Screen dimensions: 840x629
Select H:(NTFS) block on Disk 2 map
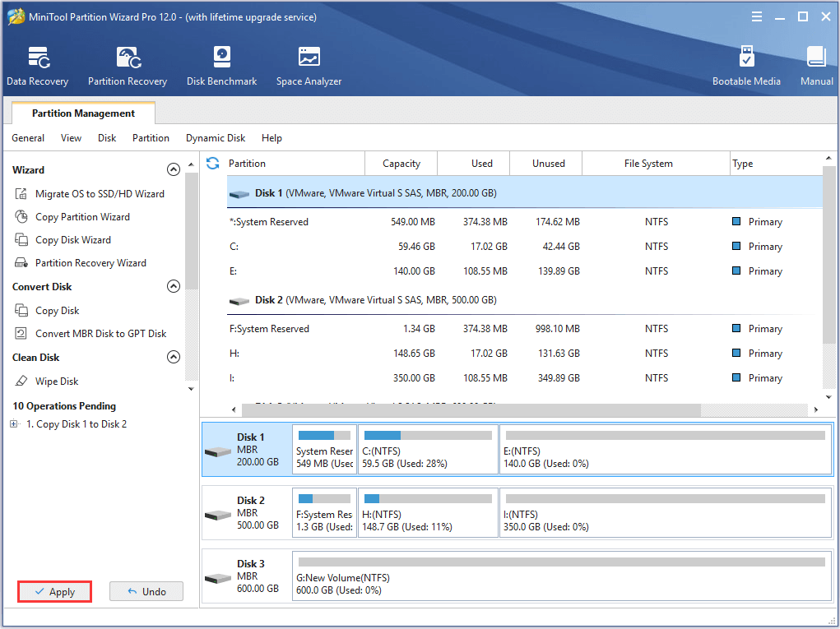coord(428,513)
